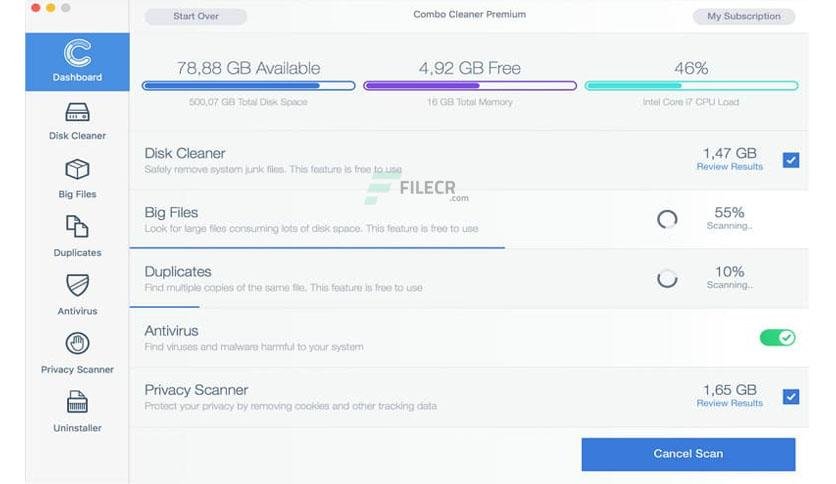Click the memory usage bar
Screen dimensions: 836x484
[470, 86]
